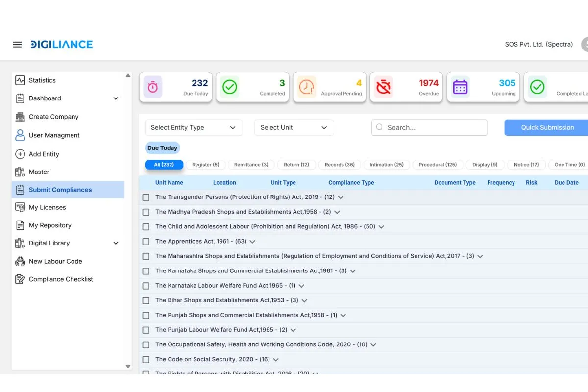The image size is (588, 392).
Task: Click the Digiliance logo
Action: [x=61, y=44]
